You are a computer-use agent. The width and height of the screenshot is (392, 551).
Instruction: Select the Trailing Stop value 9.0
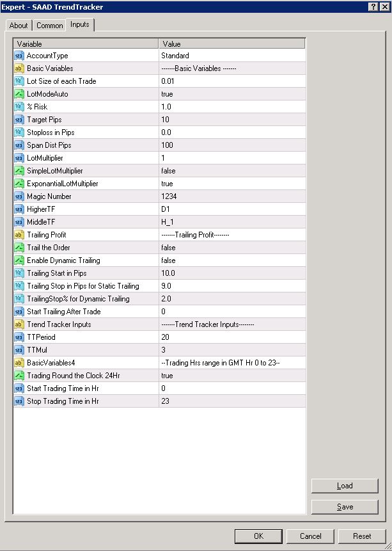coord(166,286)
